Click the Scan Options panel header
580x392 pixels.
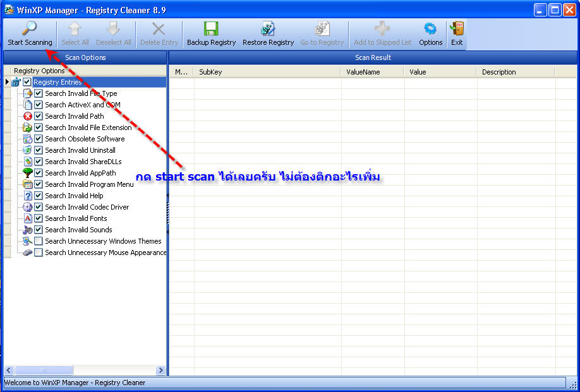(x=85, y=57)
